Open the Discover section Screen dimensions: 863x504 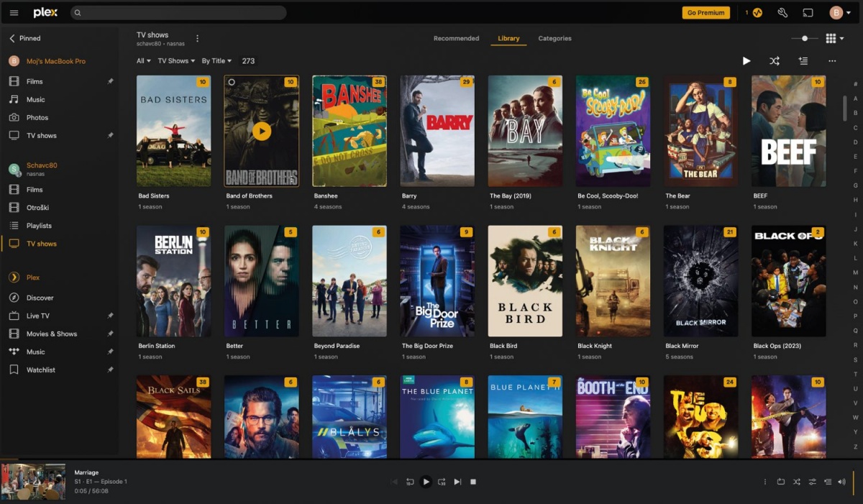40,298
